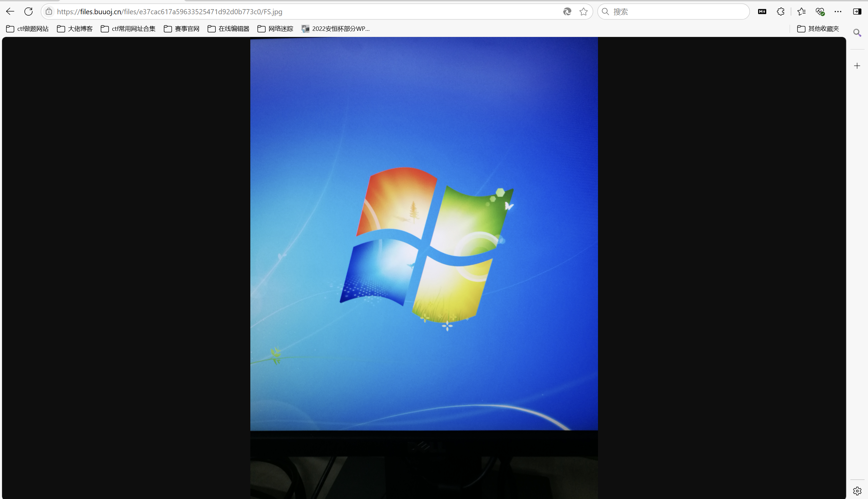Open 赛事官网 bookmark folder
Screen dimensions: 868x499
182,29
